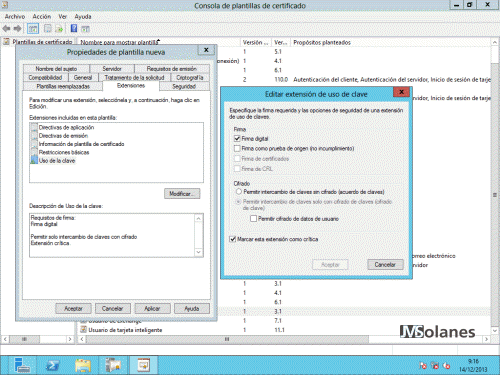Viewport: 500px width, 375px height.
Task: Click Aceptar in Propiedades dialog
Action: pos(73,308)
